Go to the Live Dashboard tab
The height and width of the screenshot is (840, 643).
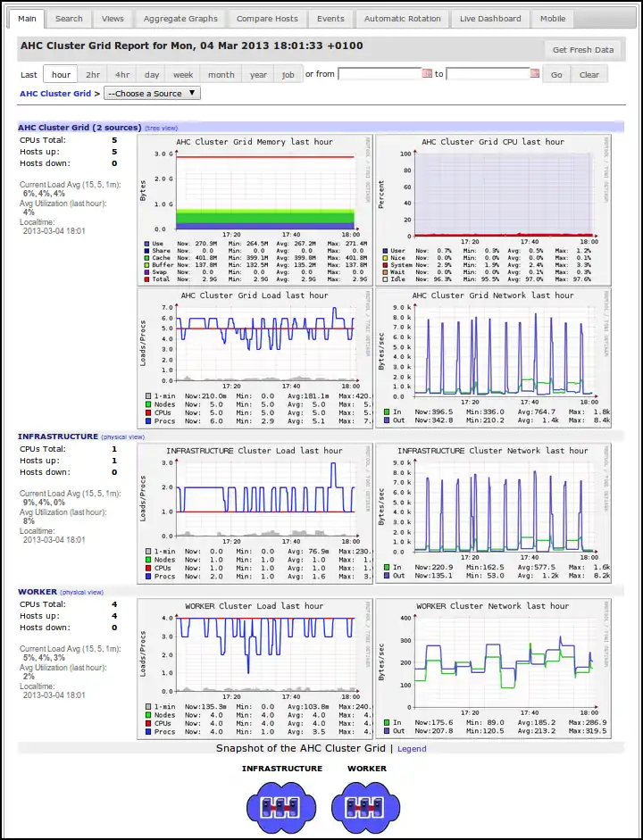(490, 19)
